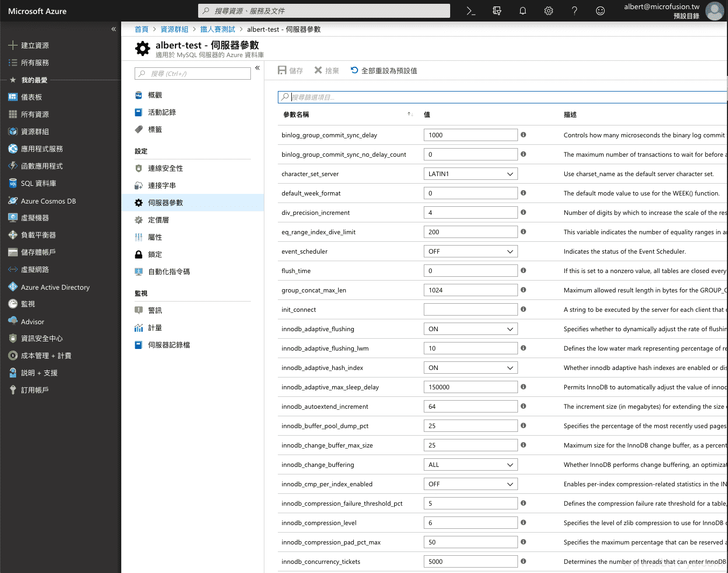Click the binlog_group_commit_sync_delay value field

471,135
